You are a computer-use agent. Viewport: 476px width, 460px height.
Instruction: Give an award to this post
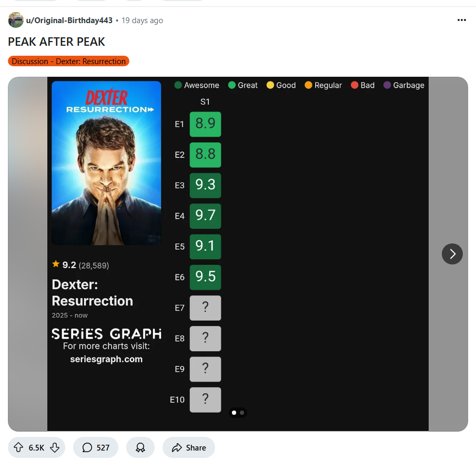[x=140, y=447]
